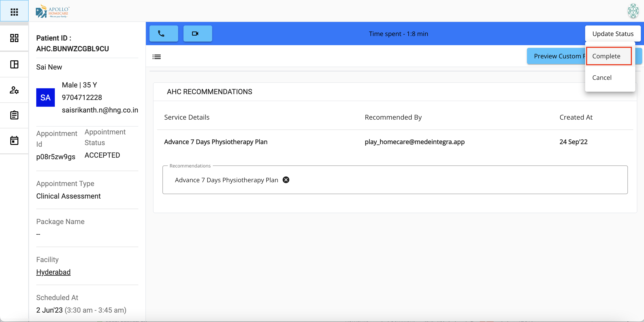Click inside the Recommendations input field
644x322 pixels.
[x=450, y=180]
